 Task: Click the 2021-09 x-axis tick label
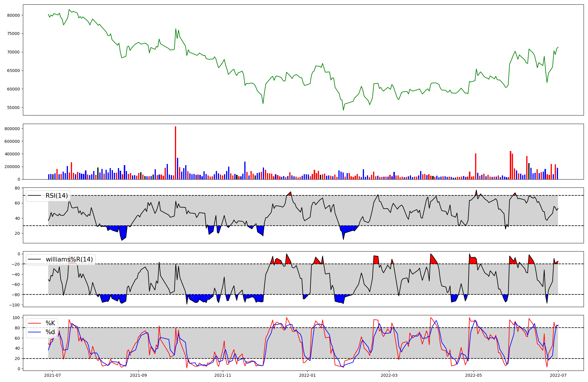(138, 375)
